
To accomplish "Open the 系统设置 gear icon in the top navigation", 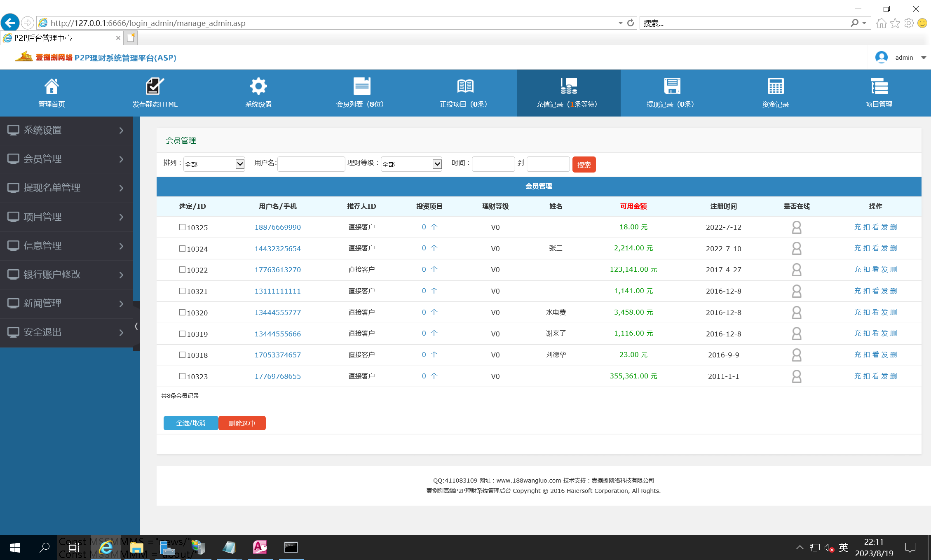I will click(x=258, y=86).
